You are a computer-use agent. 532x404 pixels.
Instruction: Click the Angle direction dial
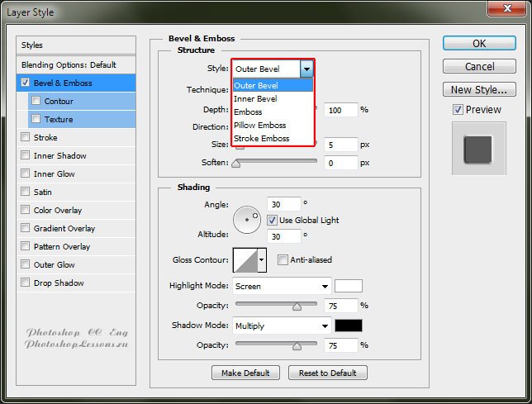point(246,219)
